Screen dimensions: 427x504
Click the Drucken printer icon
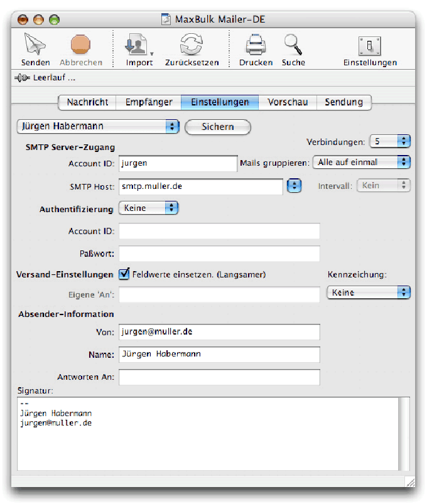256,45
